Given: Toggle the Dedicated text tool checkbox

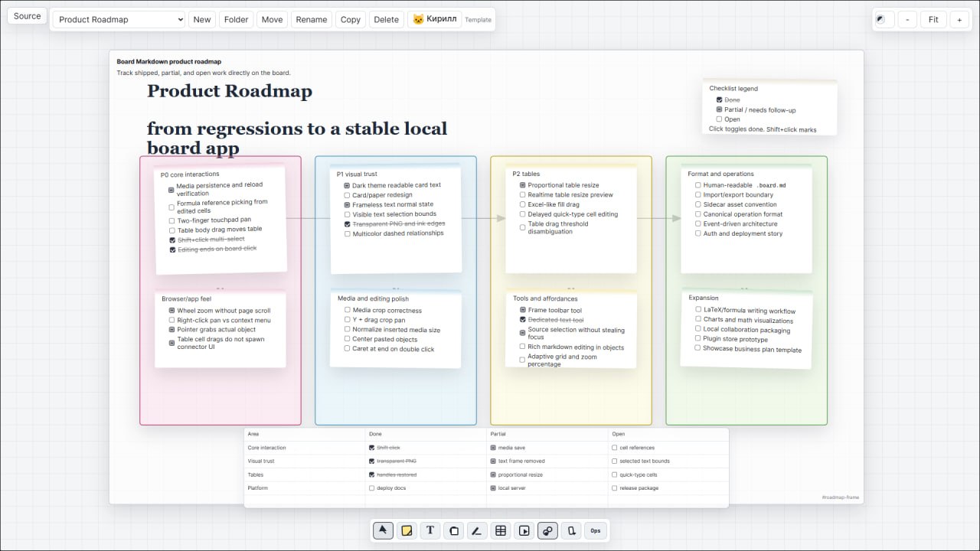Looking at the screenshot, I should pyautogui.click(x=522, y=320).
